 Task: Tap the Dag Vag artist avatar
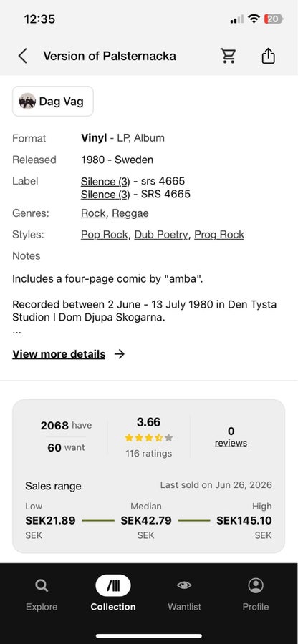pyautogui.click(x=27, y=102)
